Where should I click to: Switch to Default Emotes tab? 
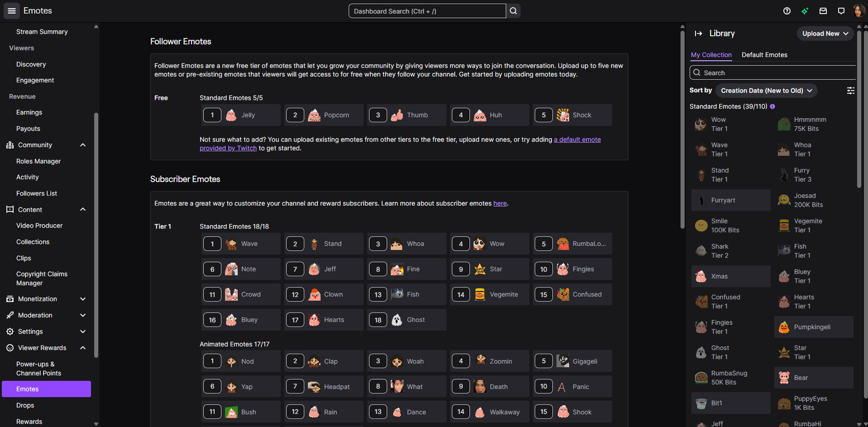pos(764,55)
